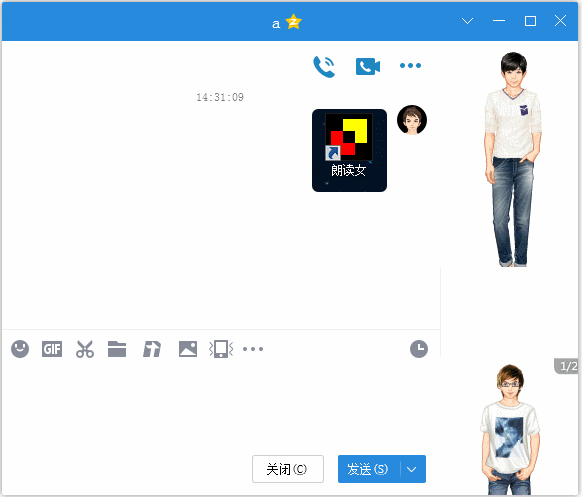The width and height of the screenshot is (582, 497).
Task: Minimize the chat window
Action: click(x=499, y=21)
